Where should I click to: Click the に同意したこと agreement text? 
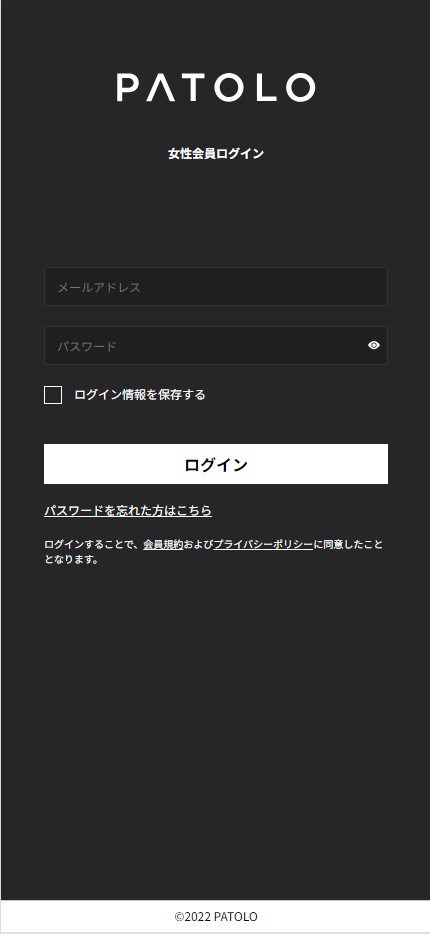coord(348,544)
